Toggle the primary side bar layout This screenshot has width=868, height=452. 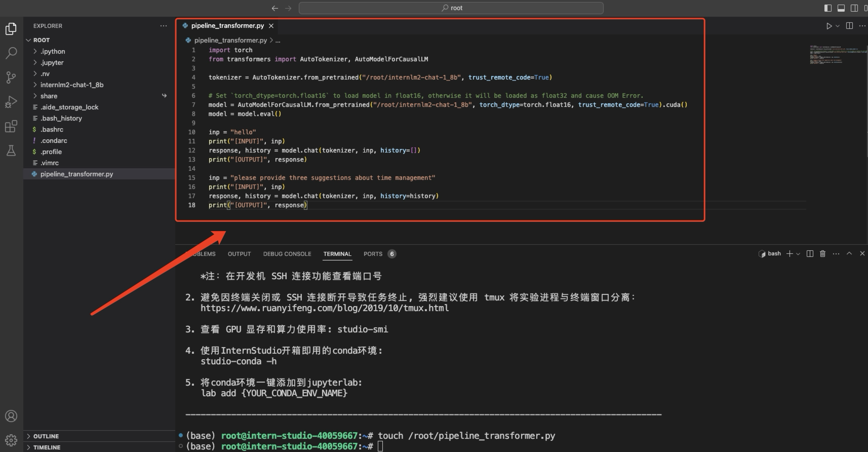[x=828, y=8]
